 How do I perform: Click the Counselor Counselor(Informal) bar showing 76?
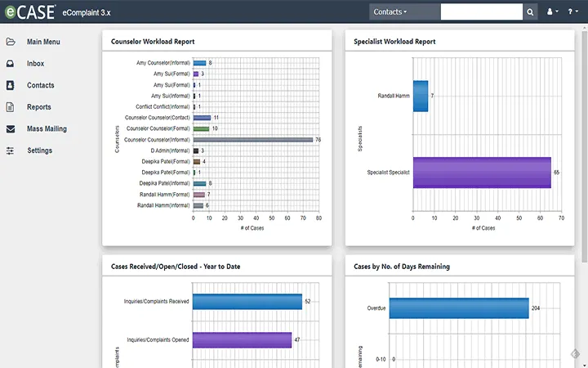[x=253, y=140]
